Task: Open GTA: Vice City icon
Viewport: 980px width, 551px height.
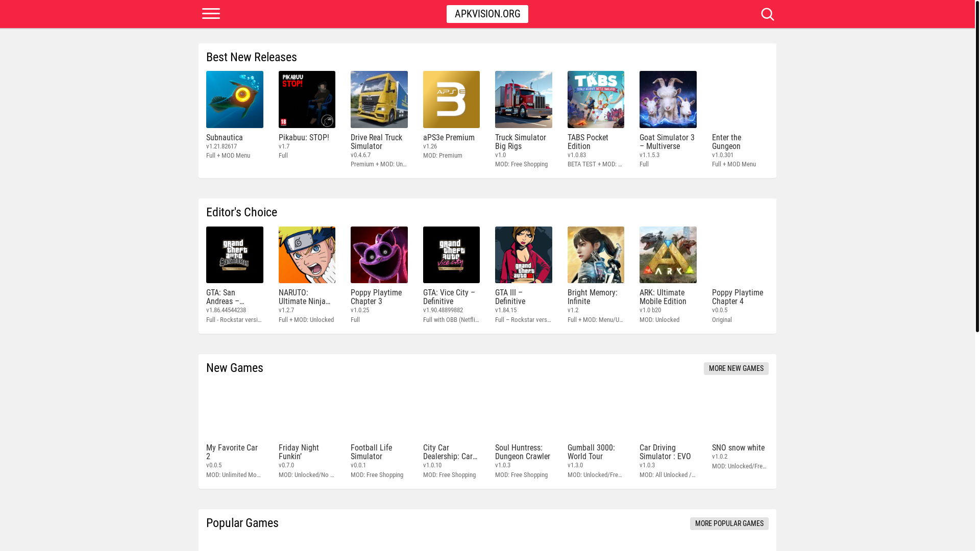Action: [451, 255]
